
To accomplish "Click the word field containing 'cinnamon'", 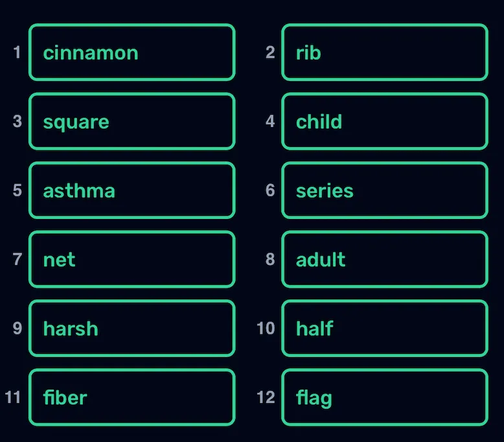I will click(132, 52).
